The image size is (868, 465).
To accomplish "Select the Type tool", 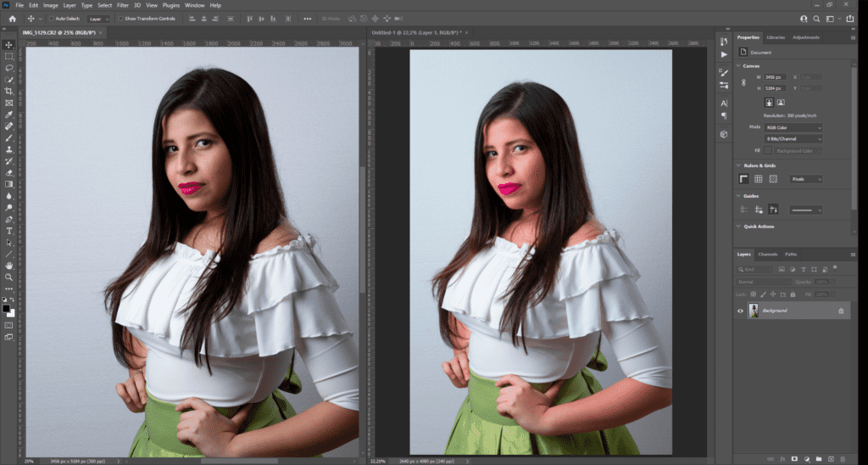I will click(x=9, y=230).
